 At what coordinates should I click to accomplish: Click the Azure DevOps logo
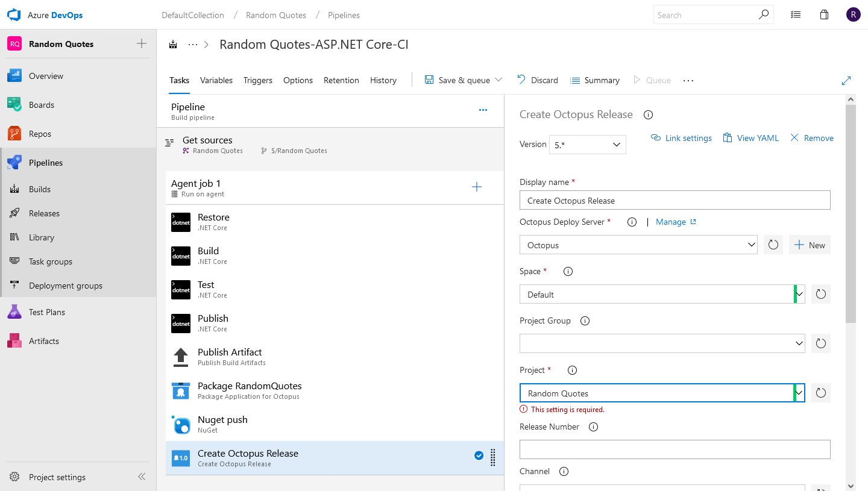tap(14, 15)
